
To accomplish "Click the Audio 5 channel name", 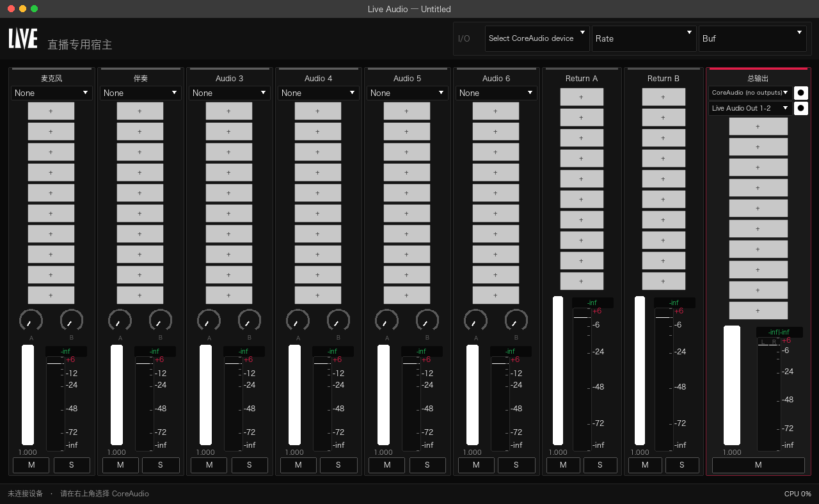I will click(407, 79).
